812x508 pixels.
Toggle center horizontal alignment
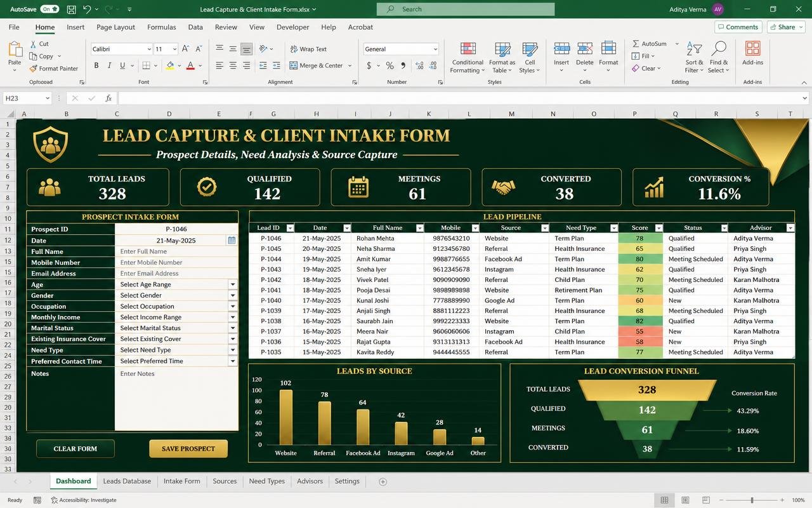coord(233,65)
